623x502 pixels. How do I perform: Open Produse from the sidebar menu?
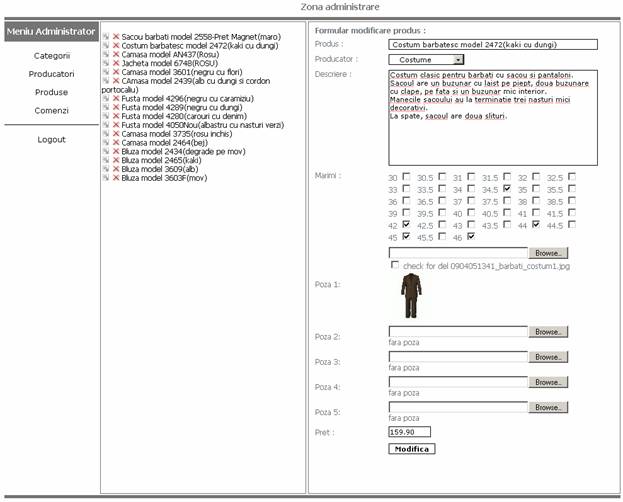pos(52,92)
